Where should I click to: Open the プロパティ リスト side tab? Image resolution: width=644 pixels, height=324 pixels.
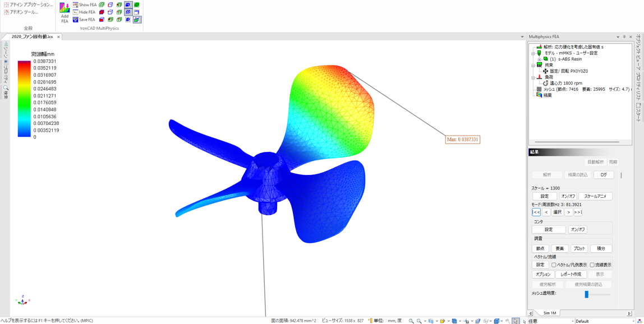638,87
